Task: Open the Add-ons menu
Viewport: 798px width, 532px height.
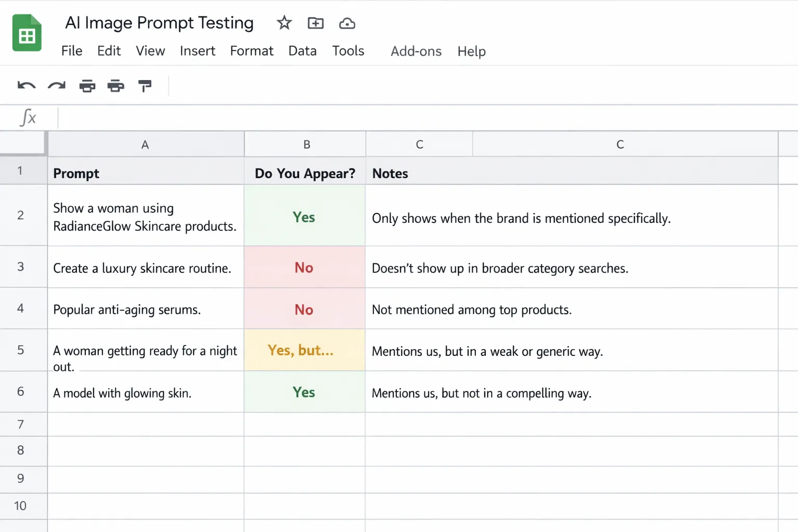Action: [416, 51]
